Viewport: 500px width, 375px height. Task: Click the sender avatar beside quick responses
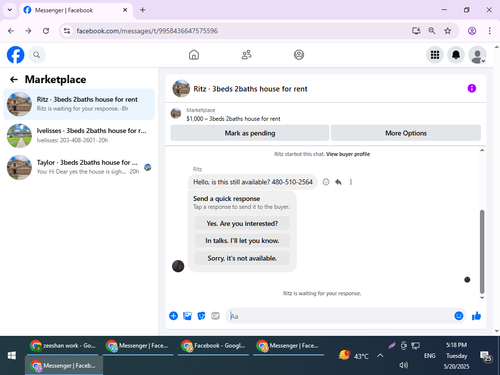tap(178, 266)
